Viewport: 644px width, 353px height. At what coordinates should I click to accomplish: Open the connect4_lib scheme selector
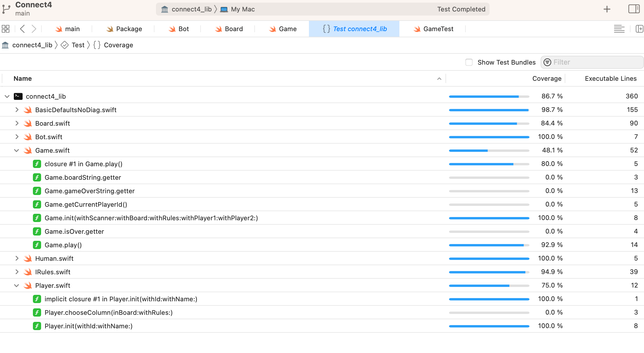point(192,9)
